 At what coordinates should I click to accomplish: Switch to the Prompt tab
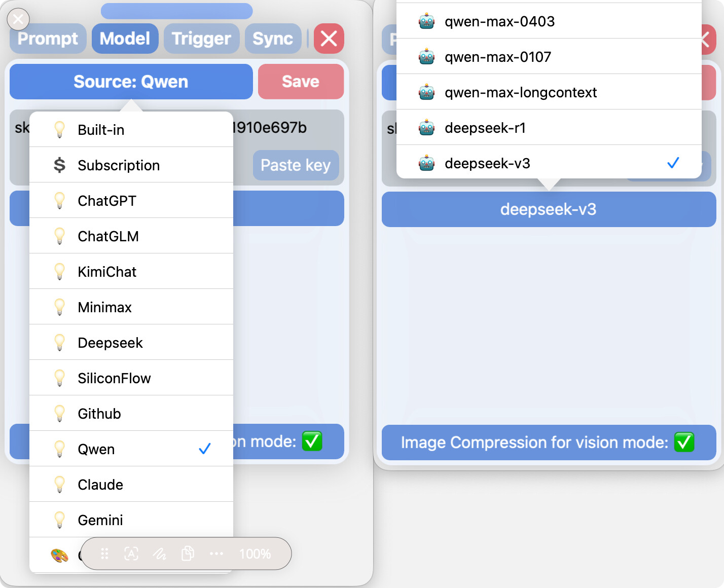point(48,39)
